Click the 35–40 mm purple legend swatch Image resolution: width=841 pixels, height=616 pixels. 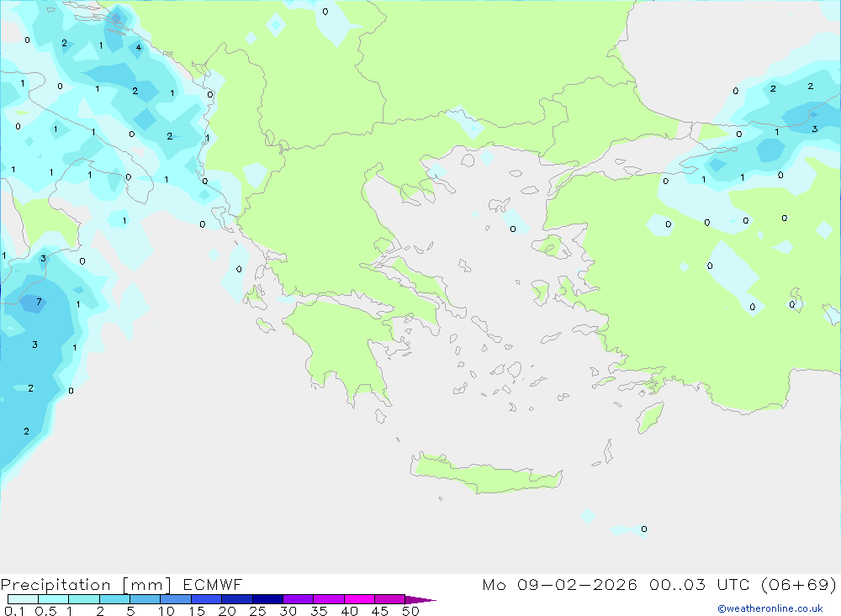click(329, 599)
